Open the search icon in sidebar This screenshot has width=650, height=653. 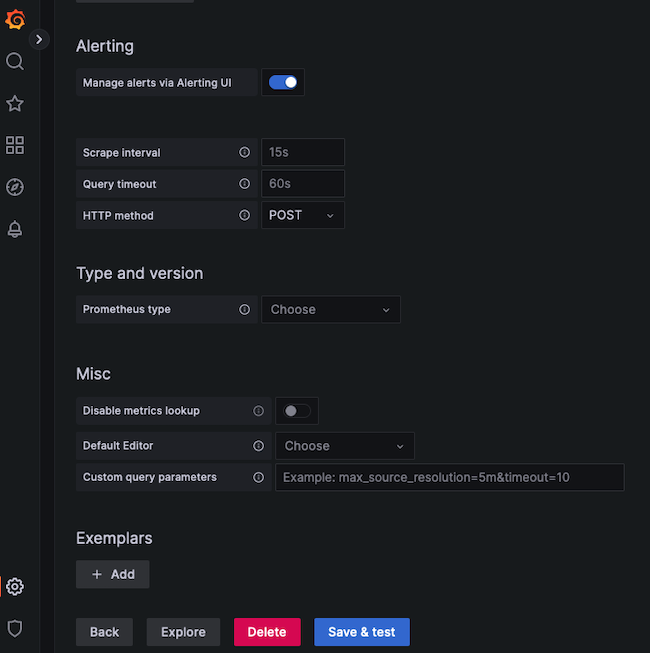tap(15, 62)
